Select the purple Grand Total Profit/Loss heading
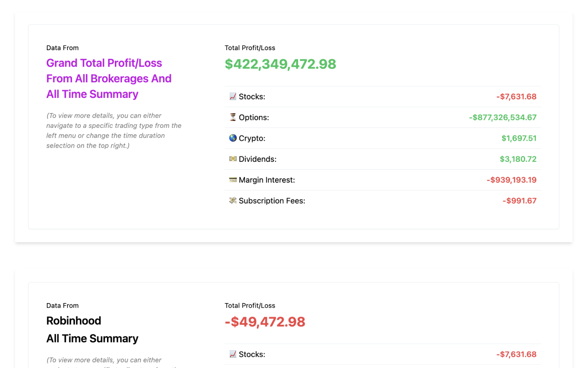This screenshot has width=588, height=368. click(109, 79)
